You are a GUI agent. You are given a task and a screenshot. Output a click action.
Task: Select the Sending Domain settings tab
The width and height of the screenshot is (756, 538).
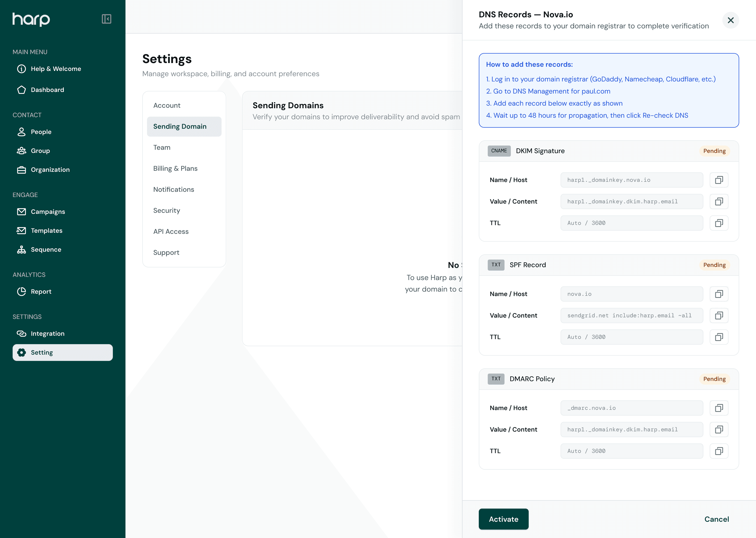[184, 127]
